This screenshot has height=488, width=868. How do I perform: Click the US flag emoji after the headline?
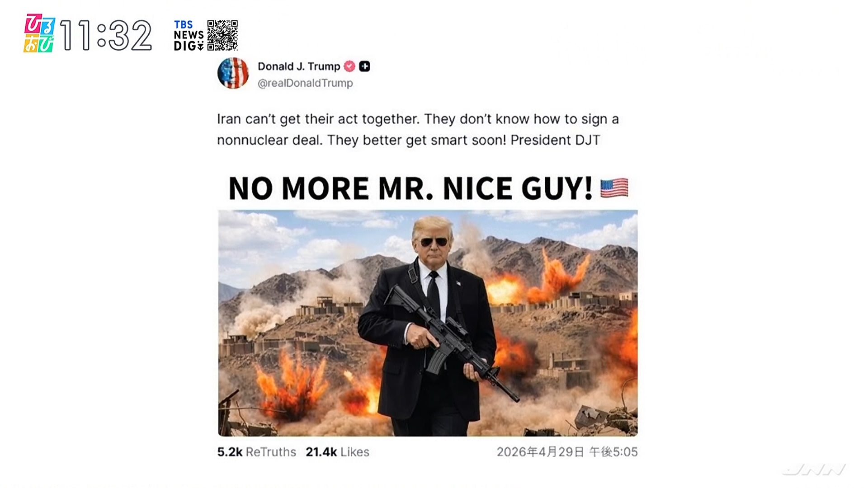point(614,188)
